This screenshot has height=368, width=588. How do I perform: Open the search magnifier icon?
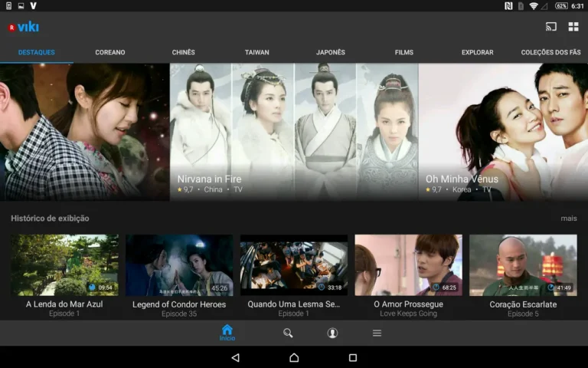[x=288, y=333]
